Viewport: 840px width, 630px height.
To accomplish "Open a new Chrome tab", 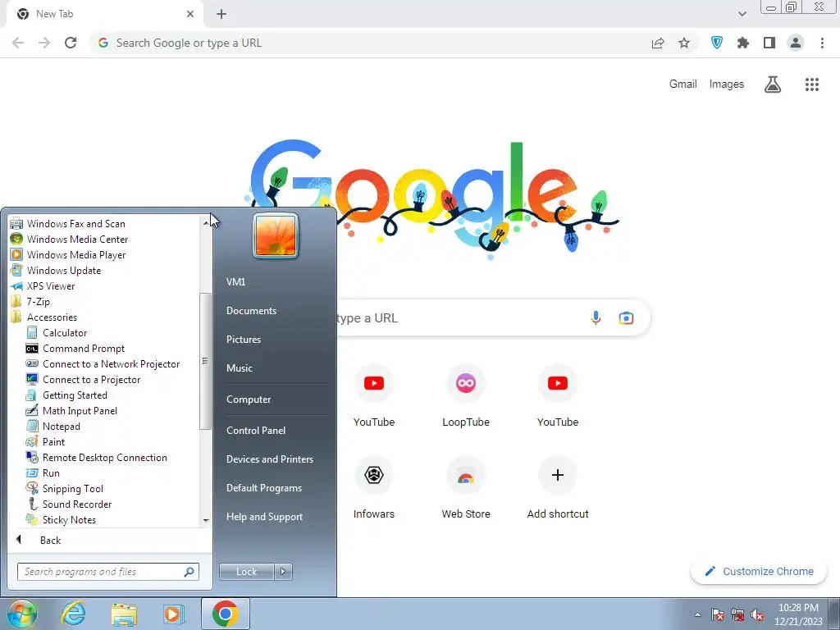I will pyautogui.click(x=221, y=15).
